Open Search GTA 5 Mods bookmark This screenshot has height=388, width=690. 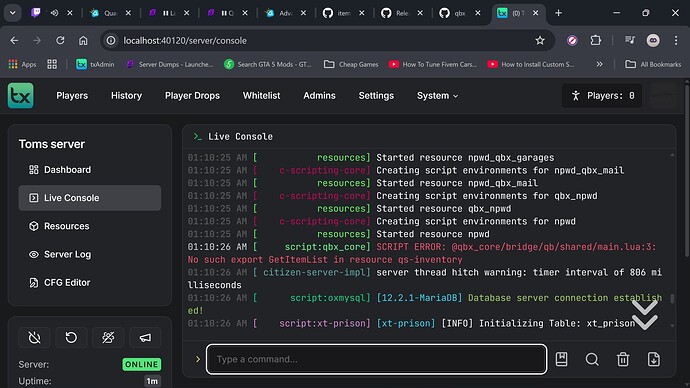pyautogui.click(x=268, y=64)
